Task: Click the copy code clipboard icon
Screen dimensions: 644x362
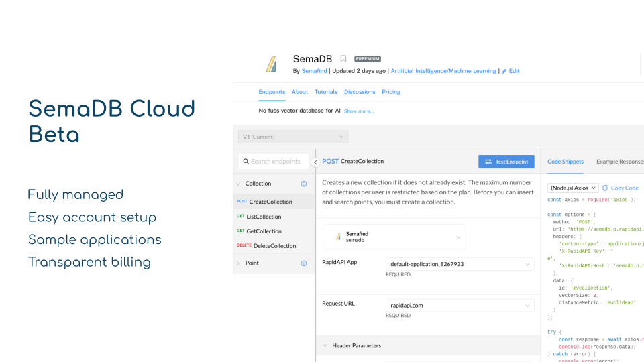Action: pos(605,188)
